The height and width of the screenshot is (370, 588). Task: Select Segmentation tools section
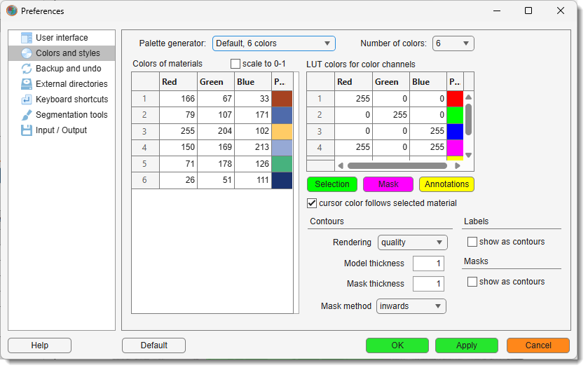pos(62,115)
